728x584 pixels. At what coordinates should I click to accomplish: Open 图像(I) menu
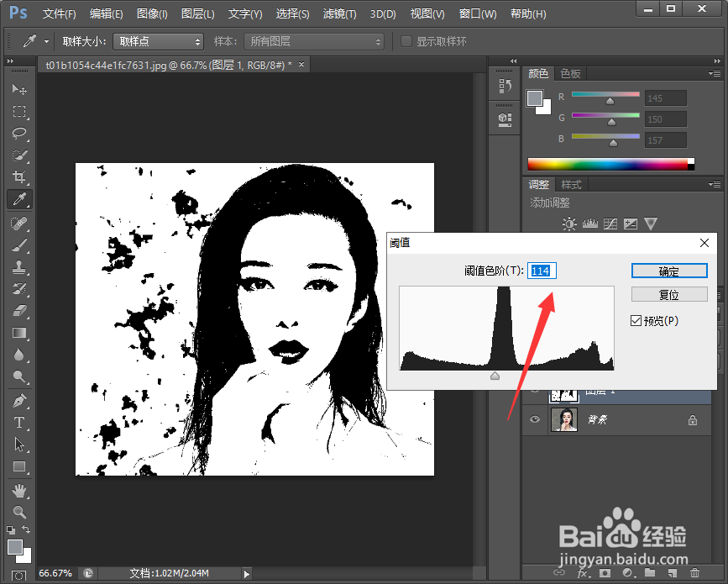[x=152, y=14]
